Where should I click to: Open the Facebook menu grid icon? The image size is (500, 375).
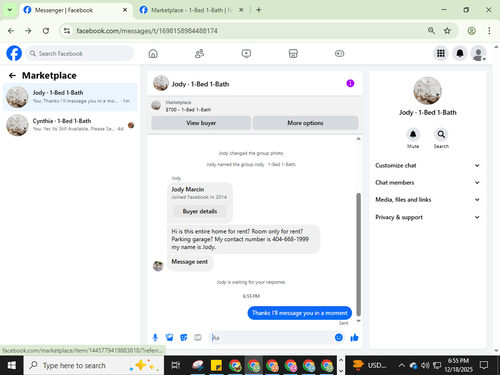(x=441, y=53)
